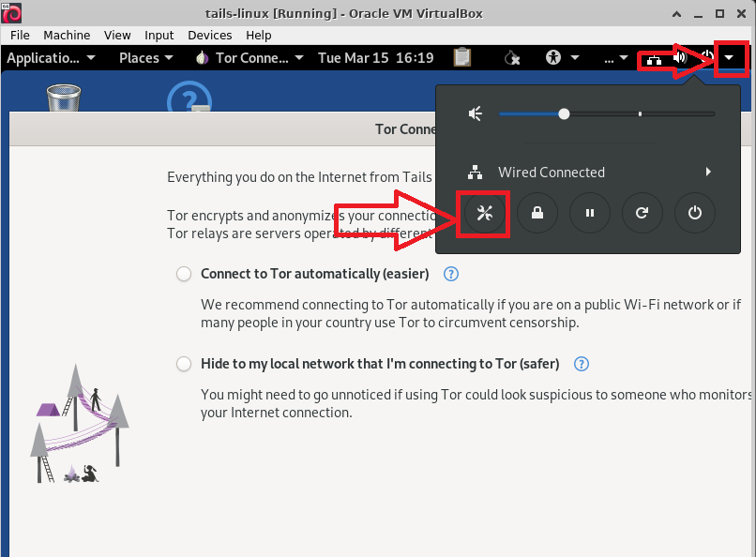
Task: Click the Wired Connected menu entry
Action: tap(589, 172)
